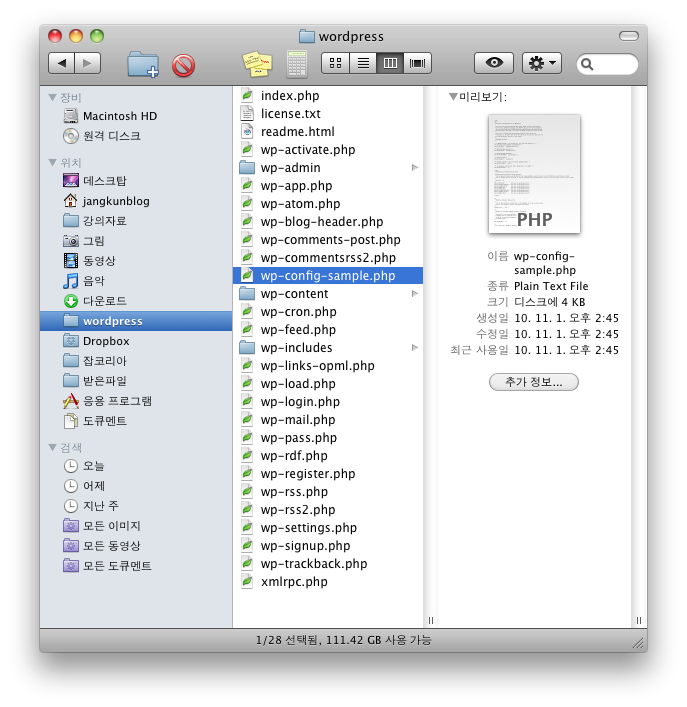Select 원격 디스크 in the sidebar
The image size is (687, 707).
[x=136, y=136]
